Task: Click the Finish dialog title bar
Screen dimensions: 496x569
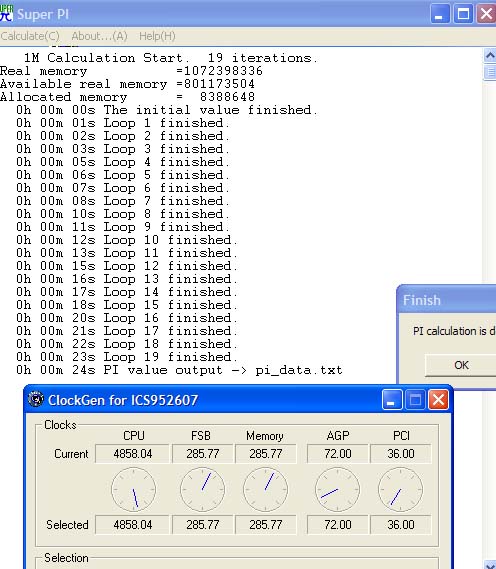Action: (x=447, y=300)
